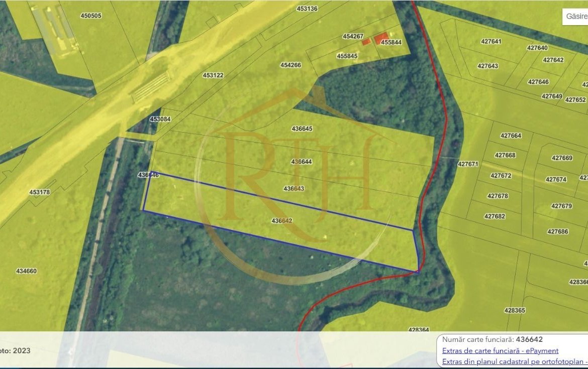
Task: Select parcel 454266 on the map
Action: coord(290,65)
